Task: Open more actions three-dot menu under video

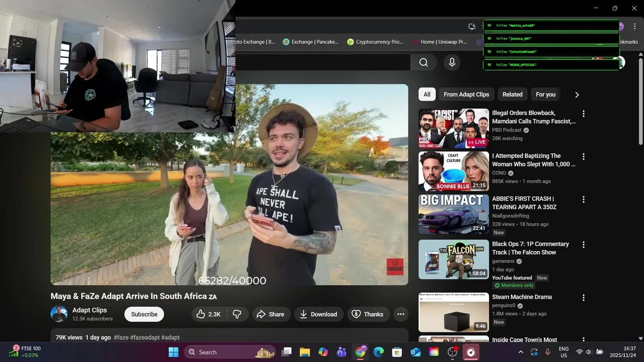Action: point(400,314)
